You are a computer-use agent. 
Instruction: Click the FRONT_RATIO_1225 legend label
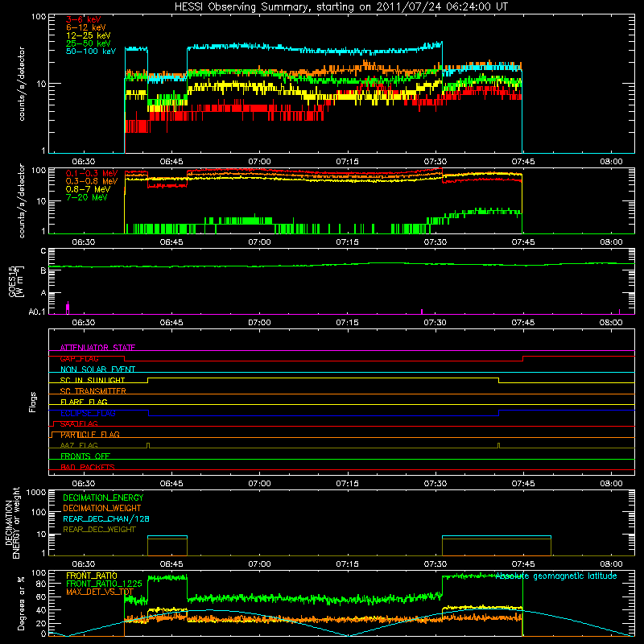click(x=104, y=584)
